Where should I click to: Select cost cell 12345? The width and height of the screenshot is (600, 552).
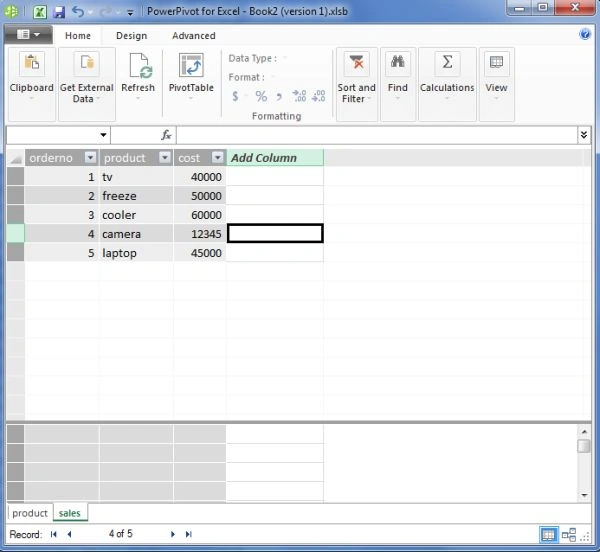[x=200, y=234]
